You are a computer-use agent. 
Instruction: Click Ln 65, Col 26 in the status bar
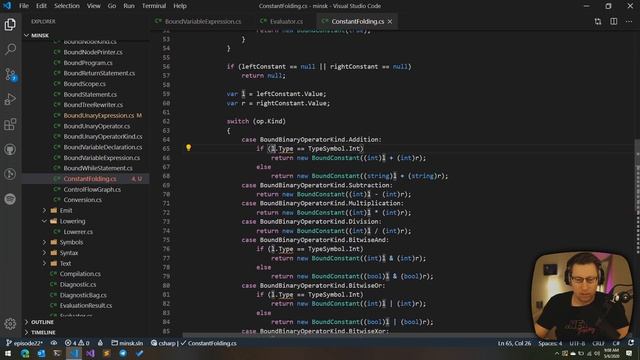(514, 343)
